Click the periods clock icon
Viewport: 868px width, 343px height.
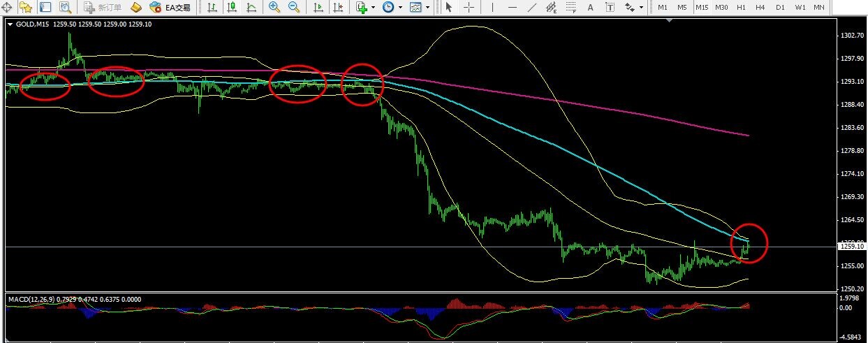coord(388,8)
